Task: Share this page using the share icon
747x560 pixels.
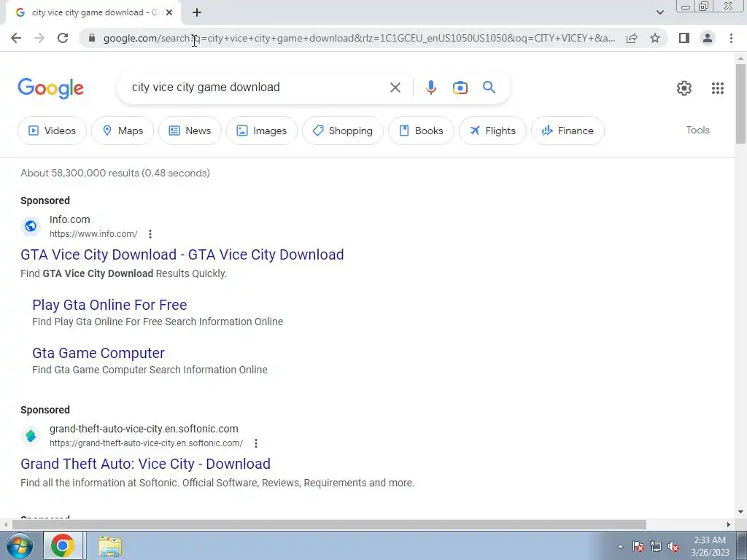Action: [x=632, y=38]
